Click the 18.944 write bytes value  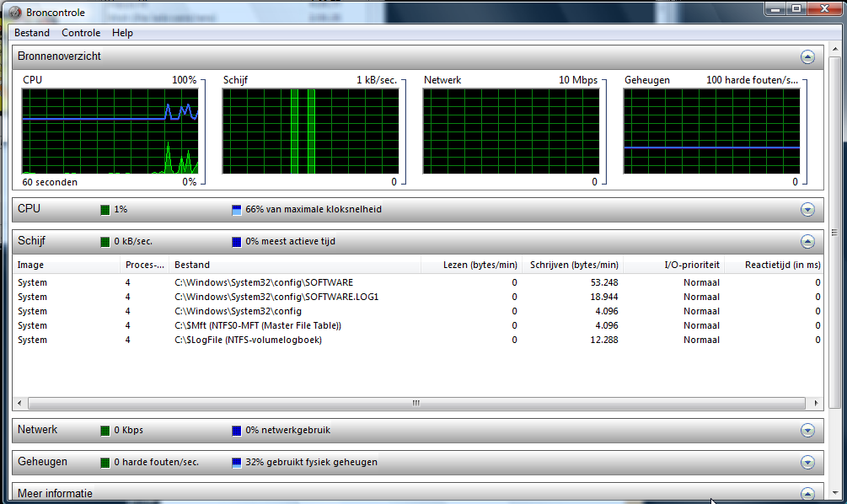click(x=604, y=298)
